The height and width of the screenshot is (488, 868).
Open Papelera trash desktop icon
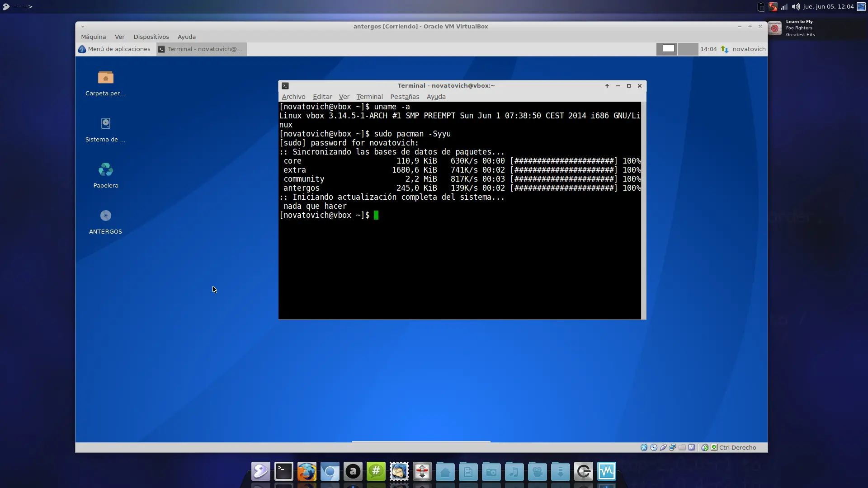point(105,176)
